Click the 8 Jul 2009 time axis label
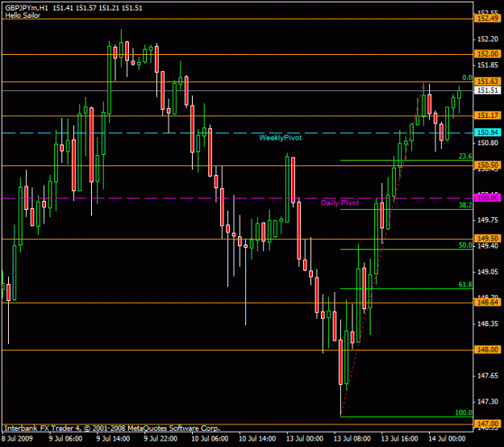This screenshot has width=504, height=447. (x=17, y=439)
